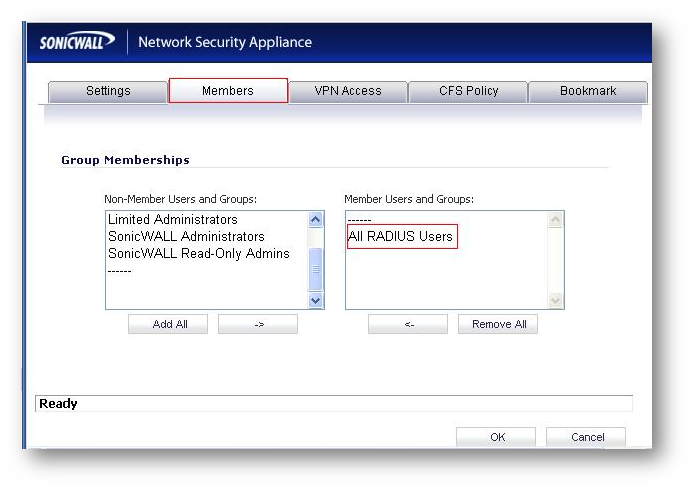Image resolution: width=694 pixels, height=491 pixels.
Task: Open the VPN Access tab
Action: (348, 91)
